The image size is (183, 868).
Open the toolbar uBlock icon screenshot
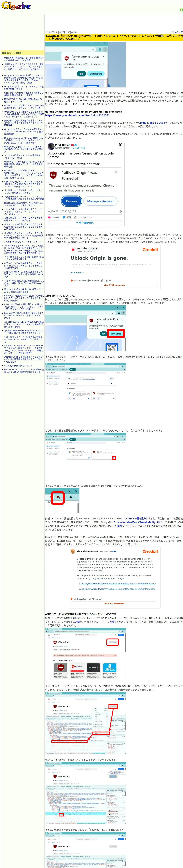tap(62, 501)
